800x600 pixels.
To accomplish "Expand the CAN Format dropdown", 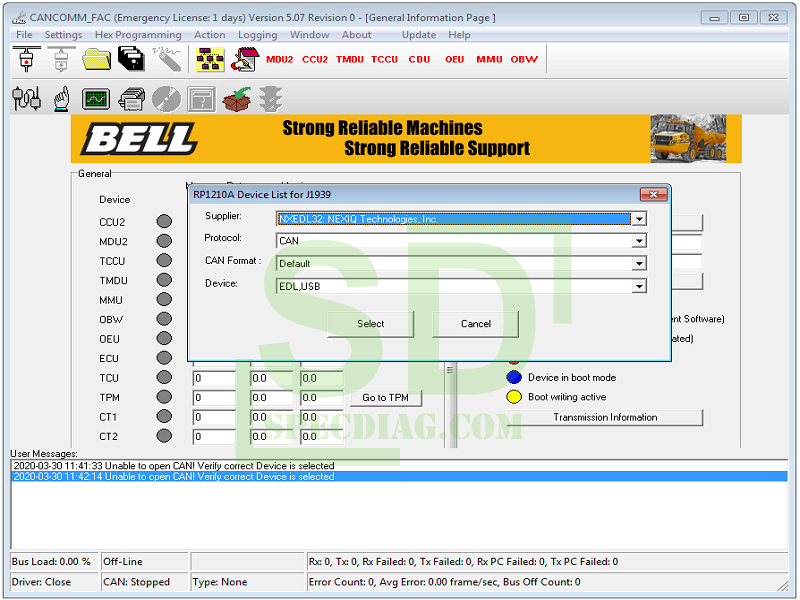I will click(638, 264).
